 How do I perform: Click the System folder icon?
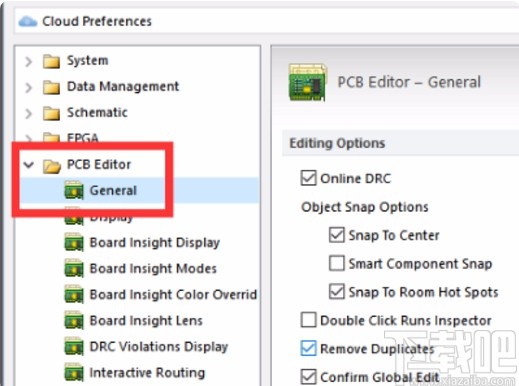pos(51,61)
